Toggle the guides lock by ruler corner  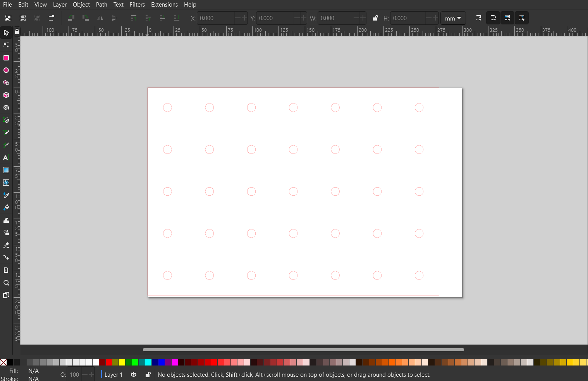coord(17,31)
